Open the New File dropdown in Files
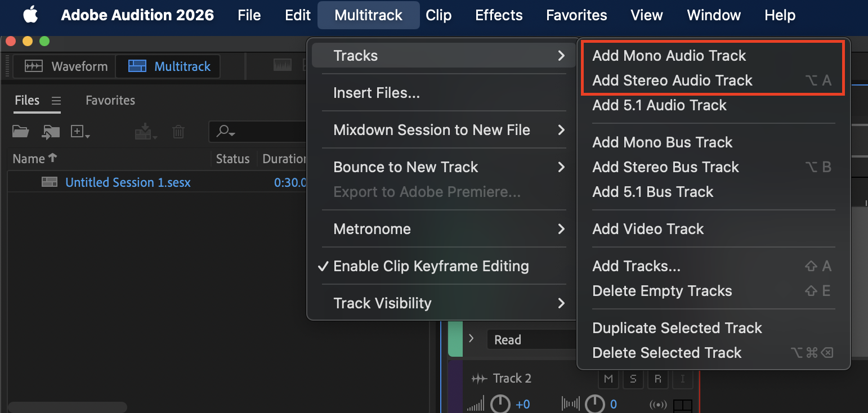Image resolution: width=868 pixels, height=413 pixels. [80, 132]
